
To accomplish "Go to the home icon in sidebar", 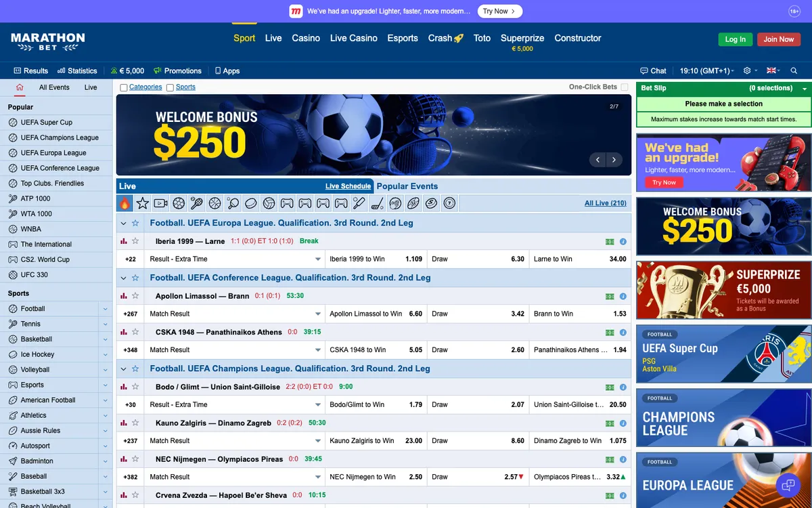I will (x=20, y=87).
